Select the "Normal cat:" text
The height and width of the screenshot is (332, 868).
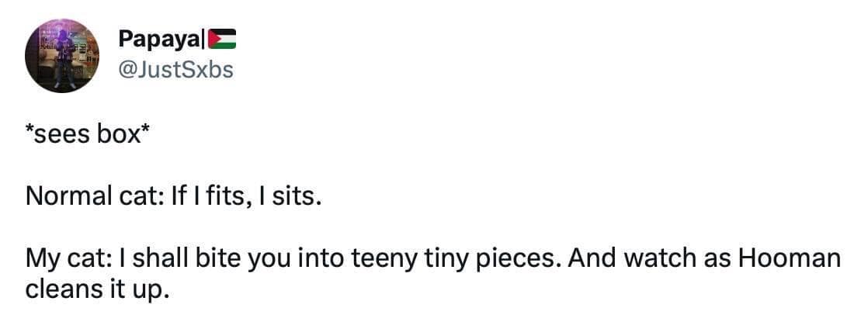(x=92, y=196)
